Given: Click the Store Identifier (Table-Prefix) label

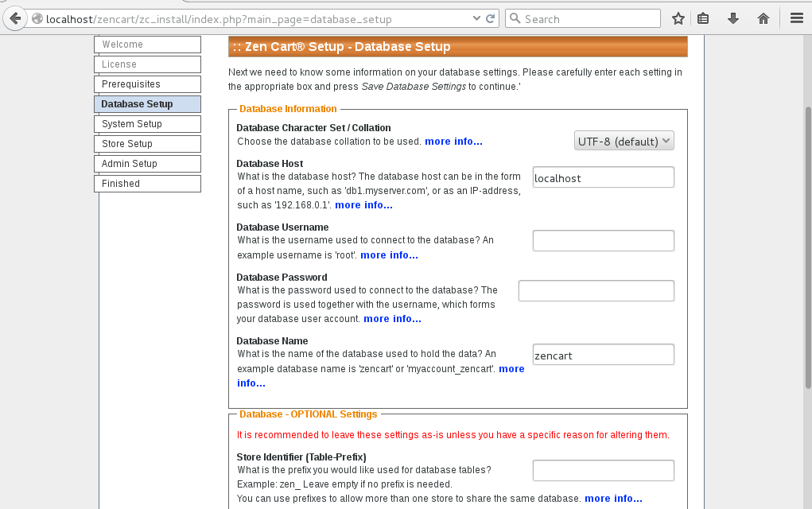Looking at the screenshot, I should pos(301,457).
